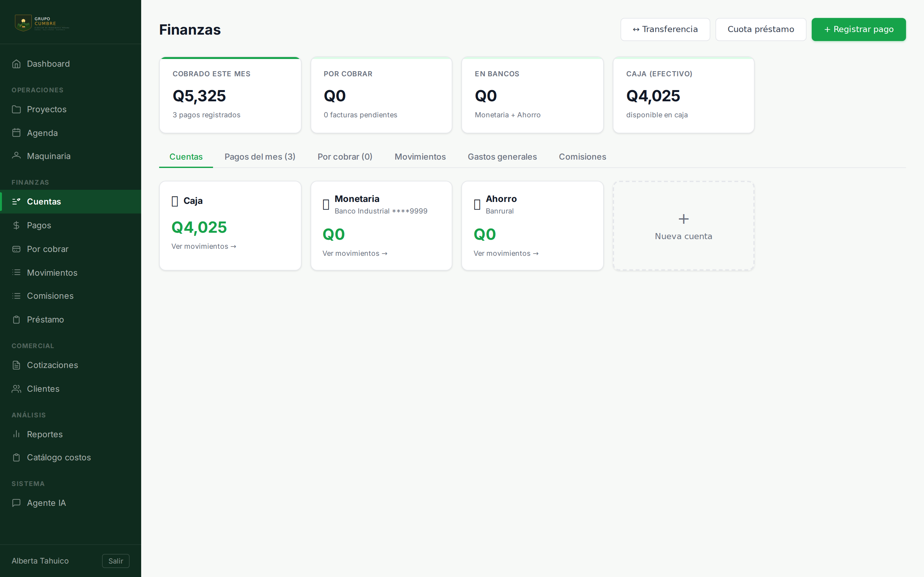This screenshot has width=924, height=577.
Task: Click the Pagos dollar sign icon
Action: [16, 225]
